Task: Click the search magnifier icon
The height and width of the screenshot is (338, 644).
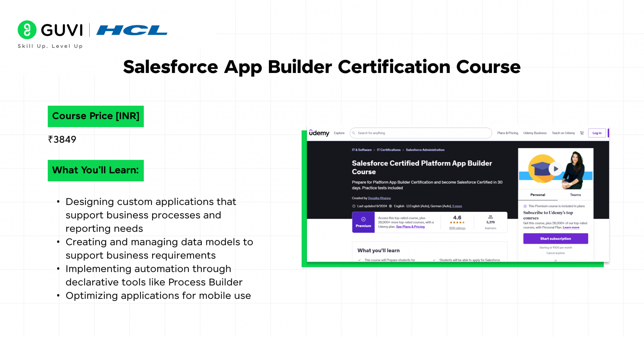Action: click(354, 133)
